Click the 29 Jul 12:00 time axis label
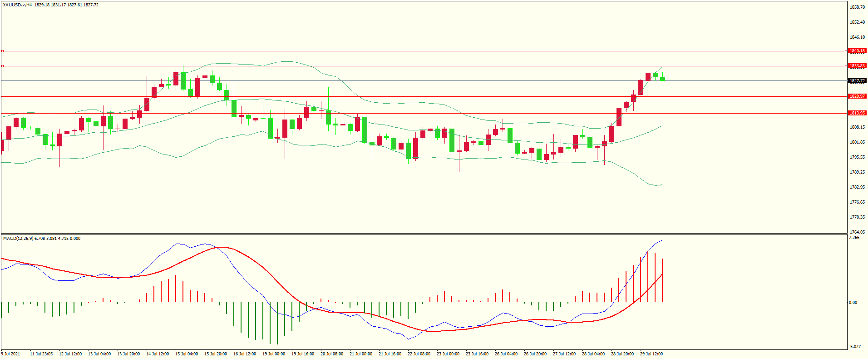 (651, 354)
